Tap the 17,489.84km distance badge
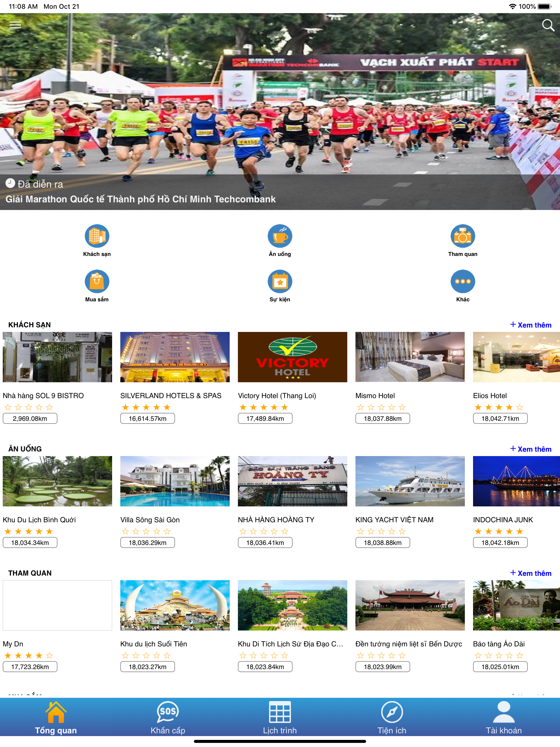This screenshot has width=560, height=747. 265,418
